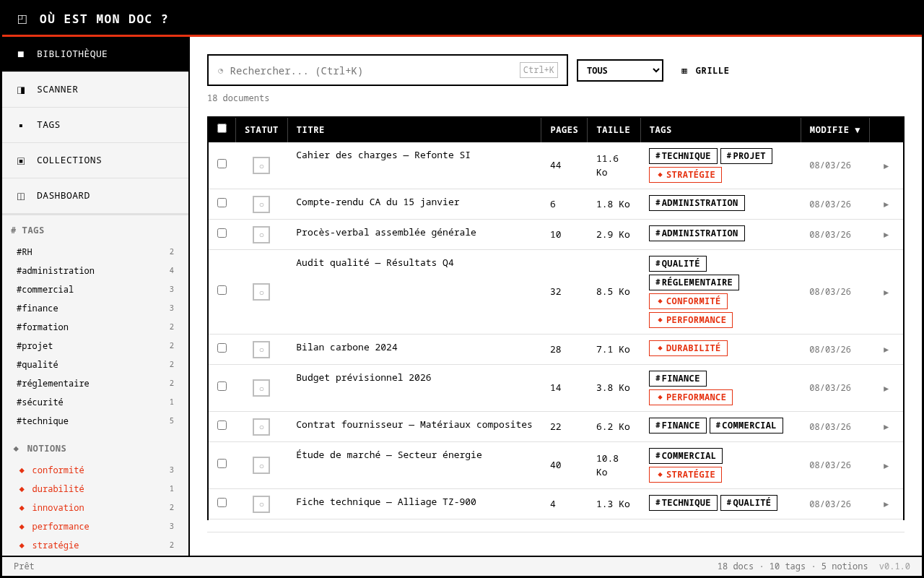
Task: Toggle sorting via the MODIFIE column arrow
Action: [x=857, y=130]
